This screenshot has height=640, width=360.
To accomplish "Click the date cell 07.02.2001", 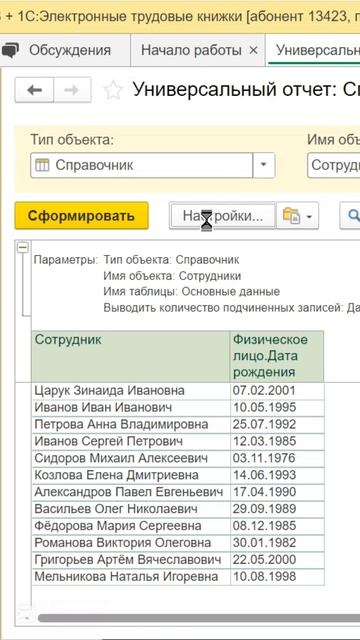I will (277, 391).
